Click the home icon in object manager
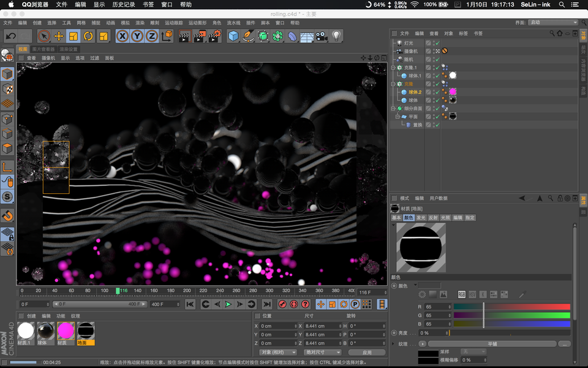Screen dimensions: 588x368 559,33
